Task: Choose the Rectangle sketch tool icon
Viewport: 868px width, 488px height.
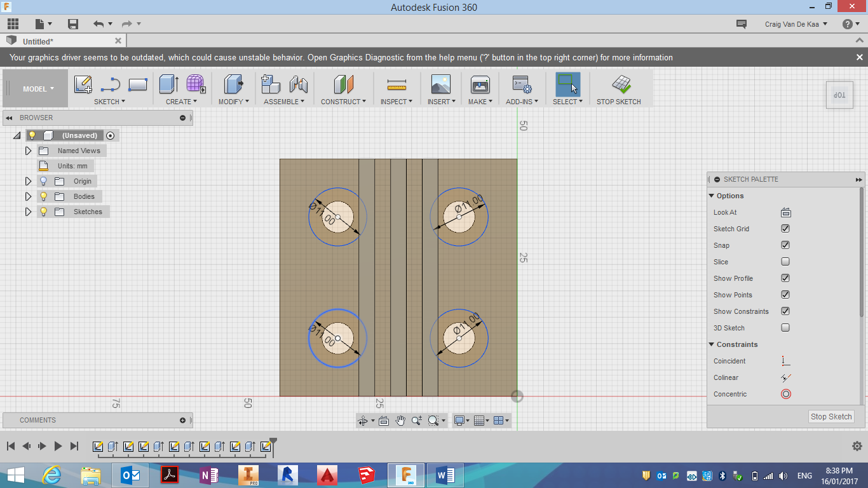Action: pyautogui.click(x=138, y=85)
